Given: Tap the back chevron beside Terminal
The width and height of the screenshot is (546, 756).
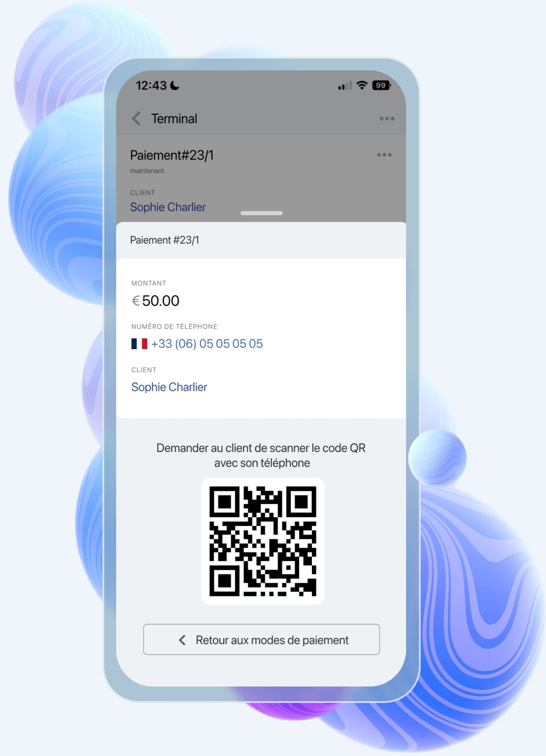Looking at the screenshot, I should [136, 118].
